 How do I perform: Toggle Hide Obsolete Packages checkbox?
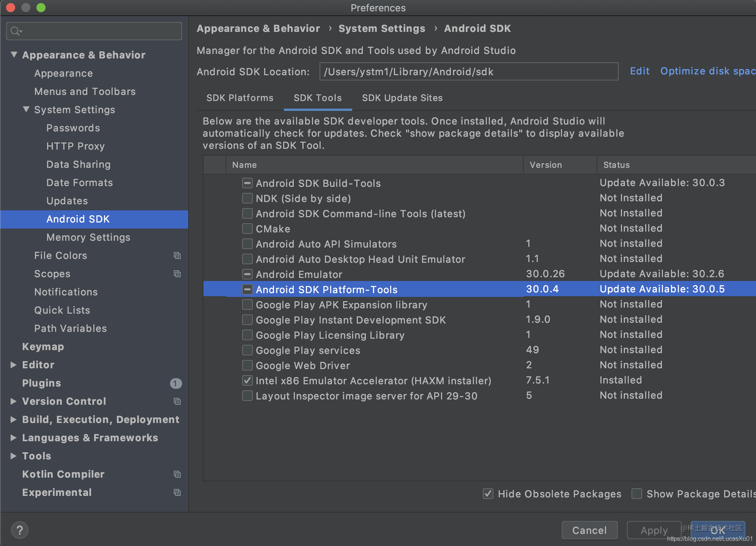tap(488, 494)
